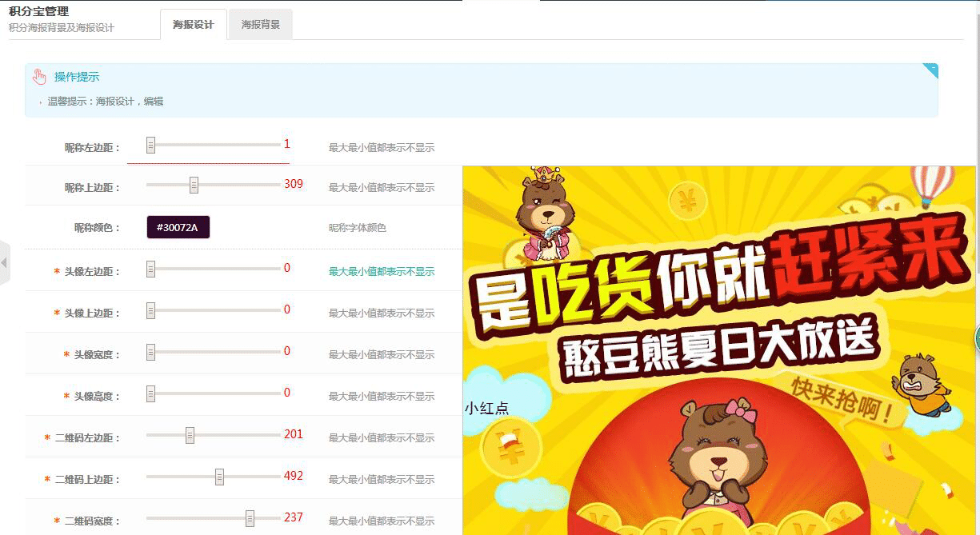The image size is (980, 535).
Task: Click the 操作提示 heading text
Action: pos(77,77)
